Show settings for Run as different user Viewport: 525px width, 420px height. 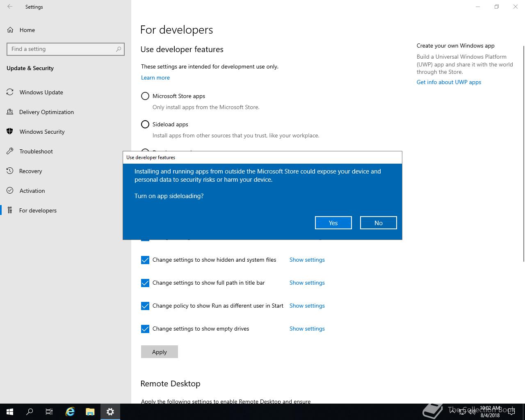coord(307,306)
